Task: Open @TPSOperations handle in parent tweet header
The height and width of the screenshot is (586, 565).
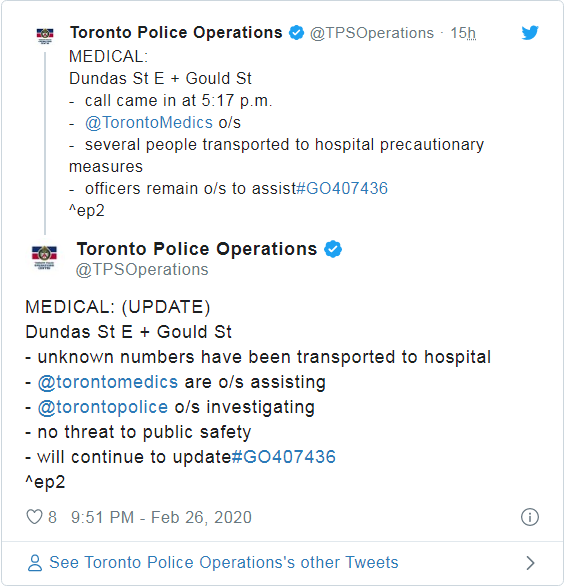Action: point(372,33)
